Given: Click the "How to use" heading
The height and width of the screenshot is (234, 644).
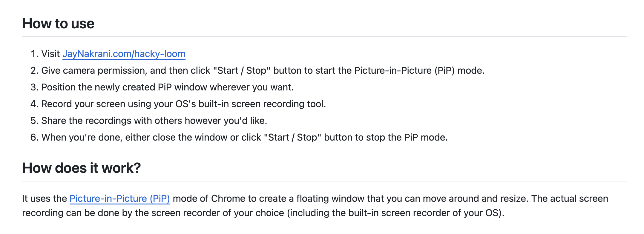Looking at the screenshot, I should pos(58,24).
